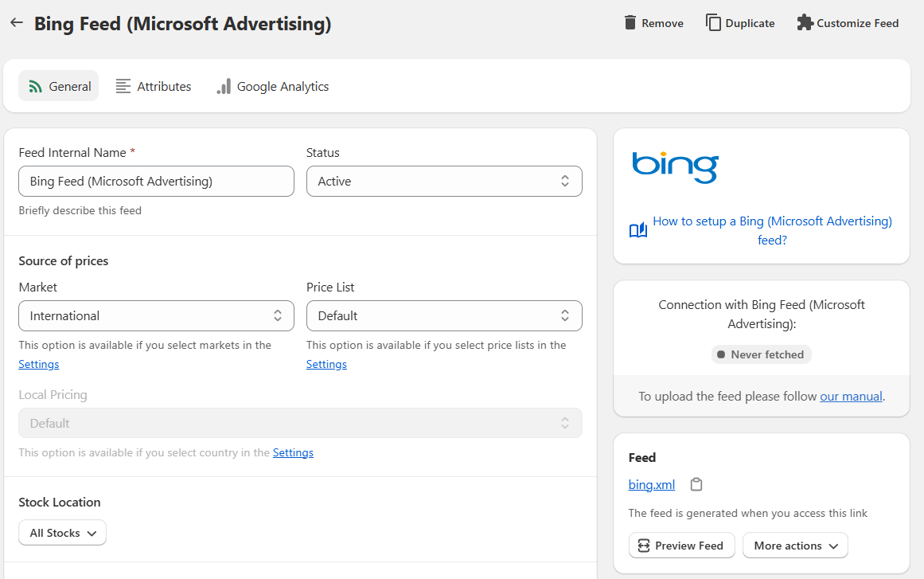Click the Source of prices heading

64,260
